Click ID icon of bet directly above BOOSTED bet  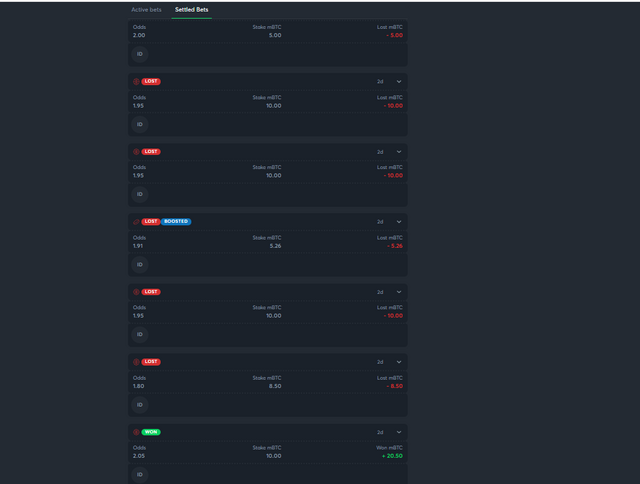(140, 194)
